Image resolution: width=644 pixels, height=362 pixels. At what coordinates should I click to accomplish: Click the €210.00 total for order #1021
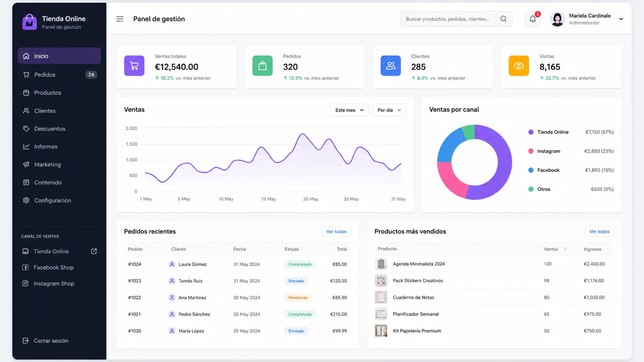click(339, 314)
